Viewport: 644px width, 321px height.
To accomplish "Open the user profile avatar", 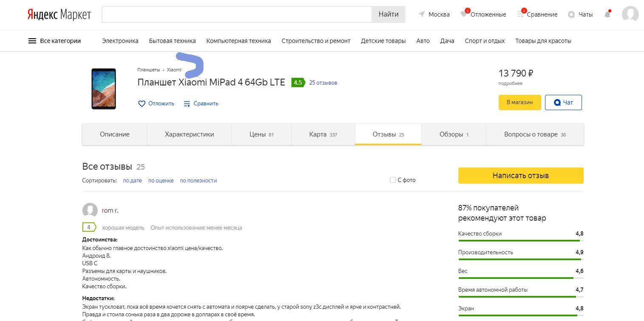I will [630, 14].
